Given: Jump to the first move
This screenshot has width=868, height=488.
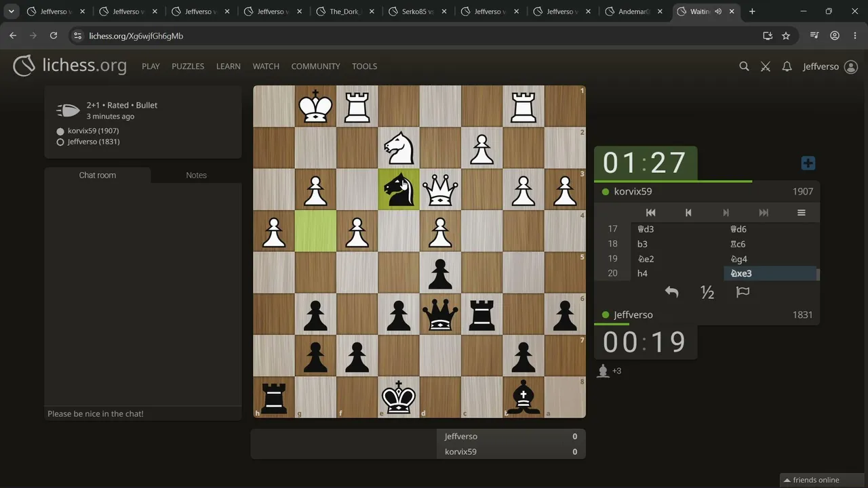Looking at the screenshot, I should coord(650,213).
